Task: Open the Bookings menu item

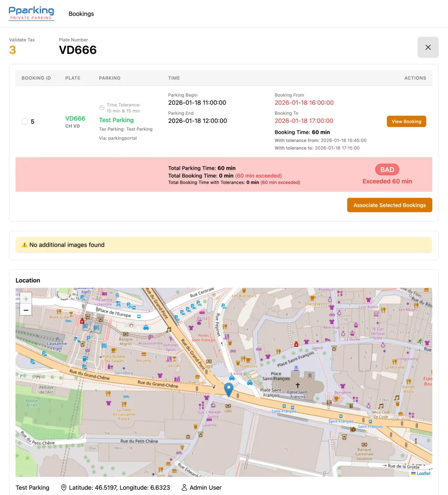Action: tap(81, 14)
